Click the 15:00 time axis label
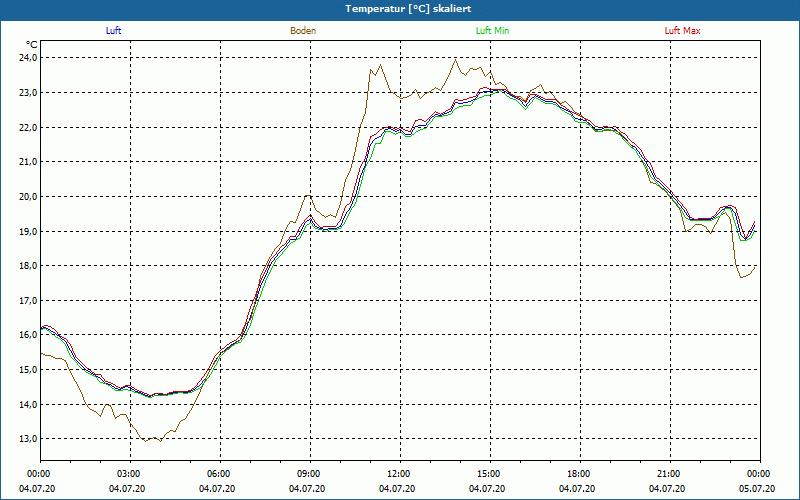 pyautogui.click(x=490, y=474)
